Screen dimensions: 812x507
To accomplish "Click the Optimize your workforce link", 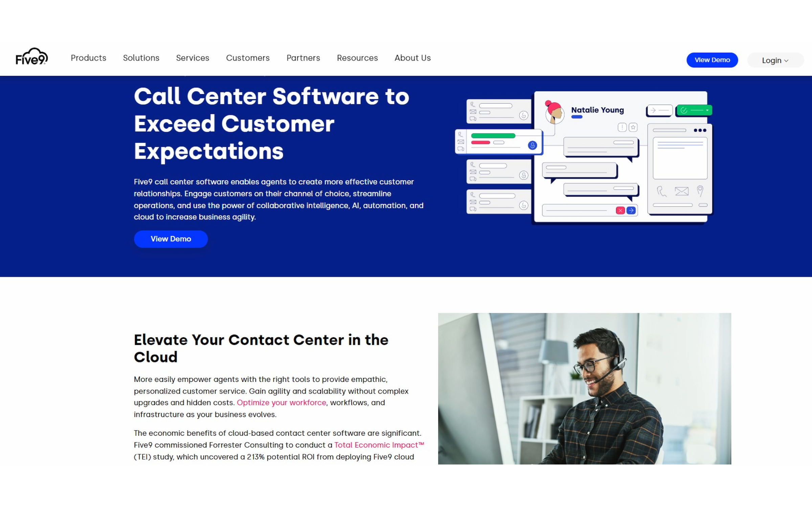I will [x=281, y=402].
